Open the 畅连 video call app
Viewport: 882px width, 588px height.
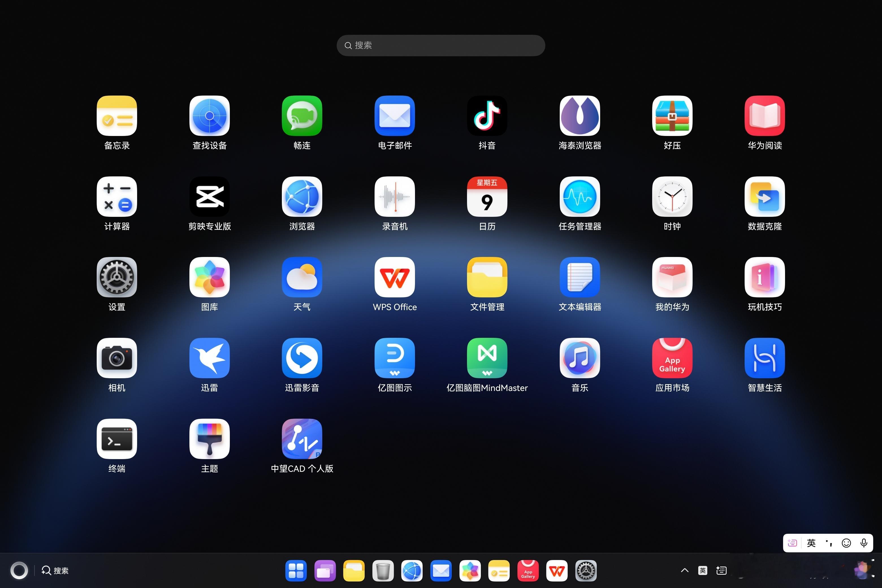click(x=302, y=116)
